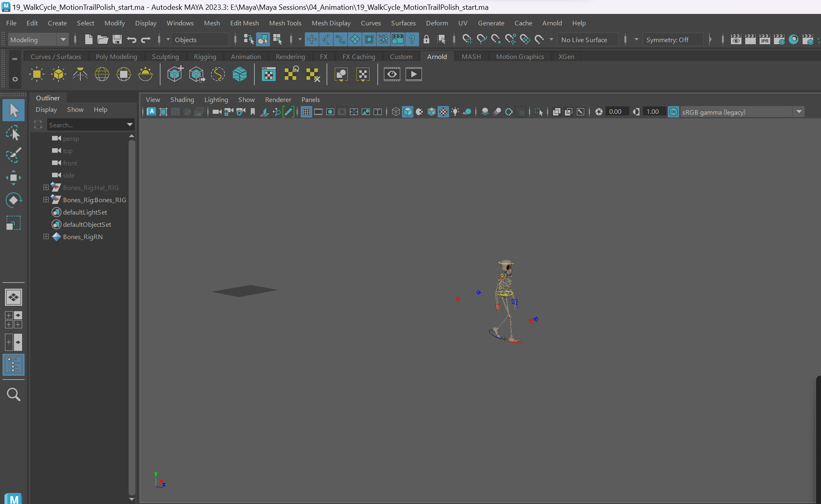Create an Arnold Mesh Light
This screenshot has width=821, height=504.
(x=59, y=74)
